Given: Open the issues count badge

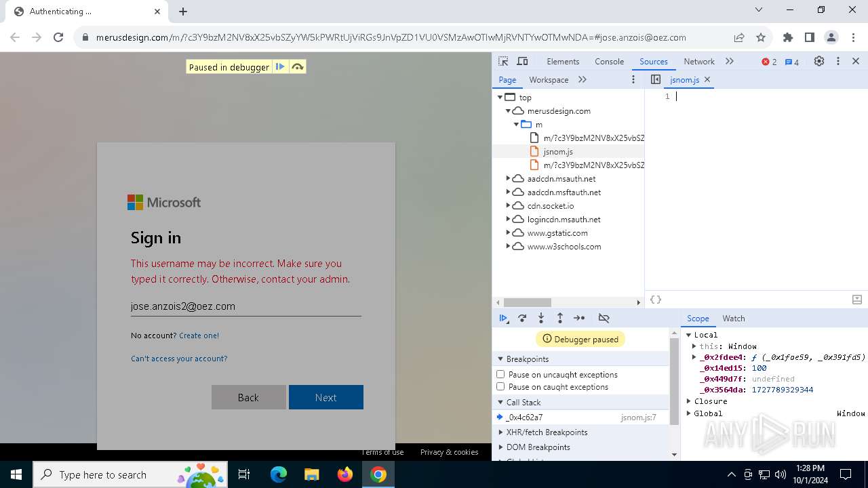Looking at the screenshot, I should tap(792, 62).
